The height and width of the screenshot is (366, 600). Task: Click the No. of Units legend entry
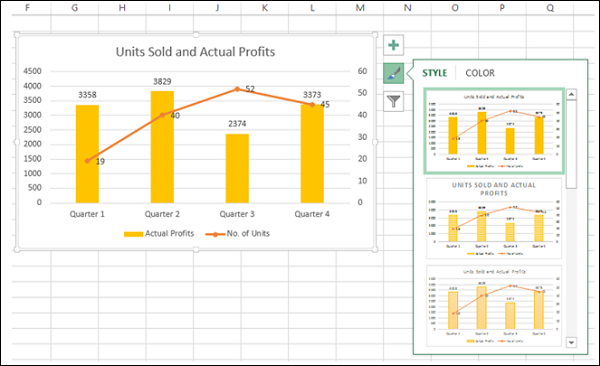(238, 234)
